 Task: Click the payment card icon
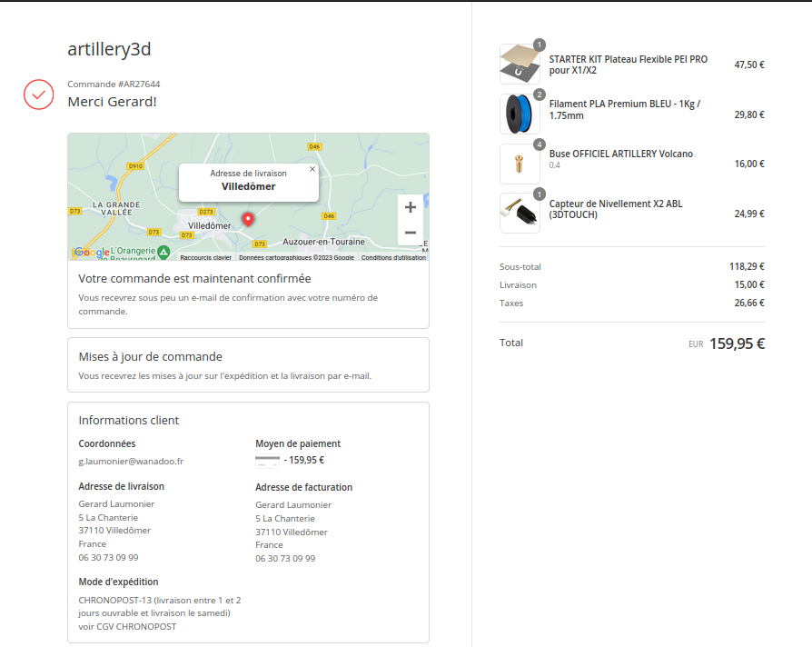click(267, 460)
